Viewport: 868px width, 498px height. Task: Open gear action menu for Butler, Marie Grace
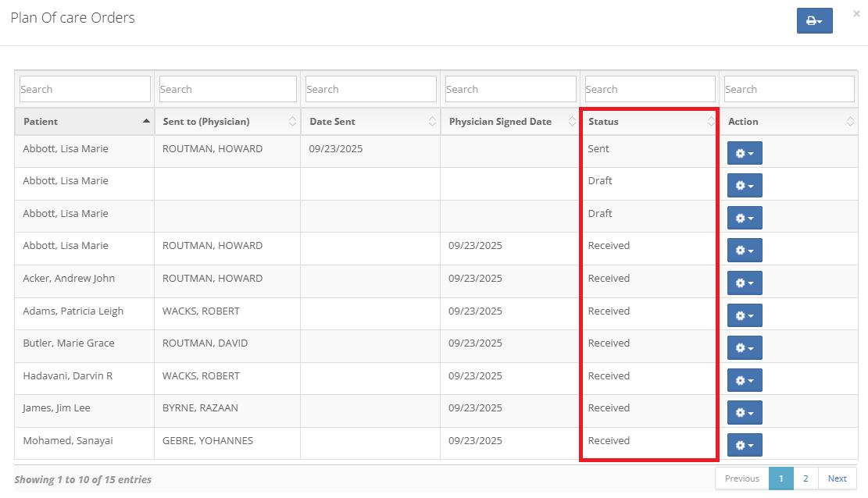[x=744, y=347]
